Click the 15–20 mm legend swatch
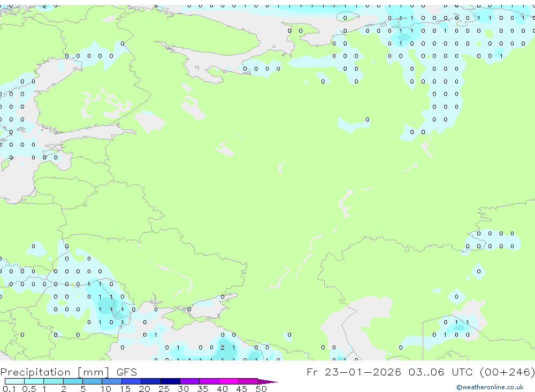The width and height of the screenshot is (535, 392). [x=132, y=381]
